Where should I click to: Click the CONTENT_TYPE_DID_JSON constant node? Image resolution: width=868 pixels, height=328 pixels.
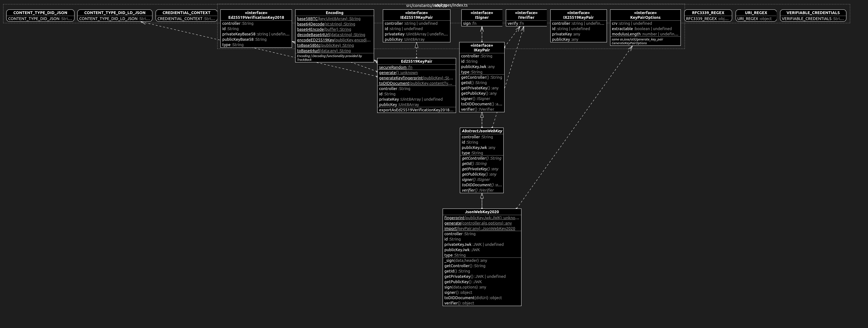[x=40, y=13]
